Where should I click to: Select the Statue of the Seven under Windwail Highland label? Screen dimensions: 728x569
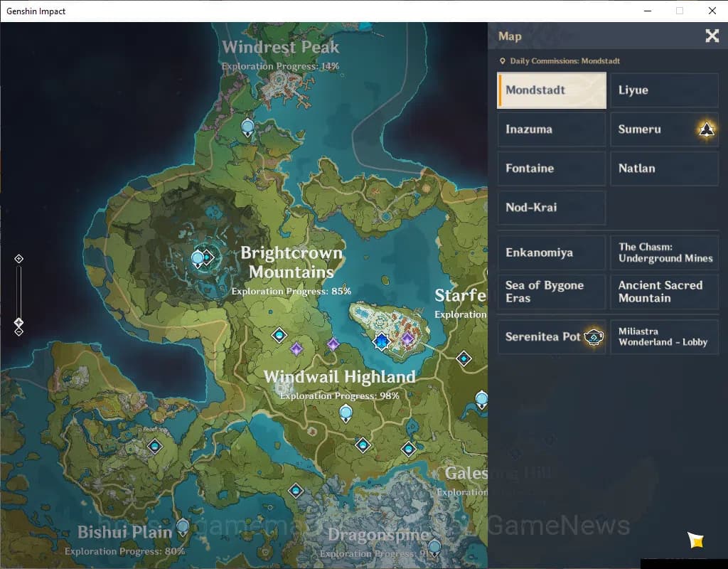pos(346,413)
